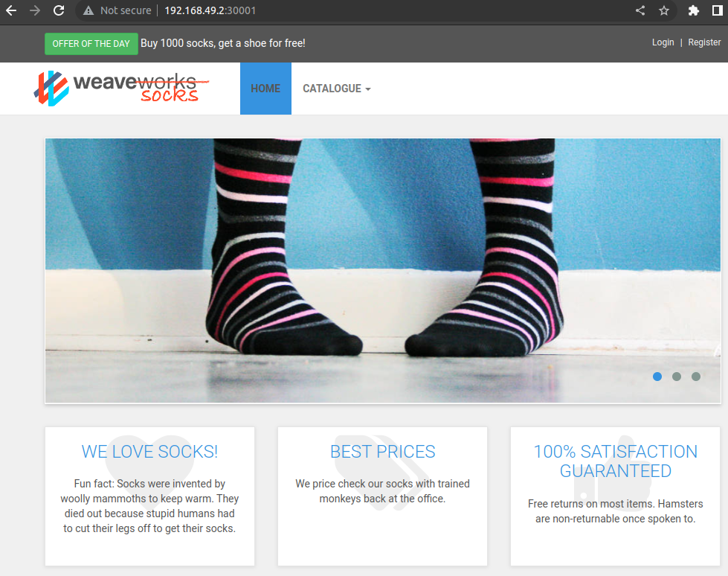The width and height of the screenshot is (728, 576).
Task: Click the Weaveworks Socks logo
Action: pyautogui.click(x=122, y=89)
